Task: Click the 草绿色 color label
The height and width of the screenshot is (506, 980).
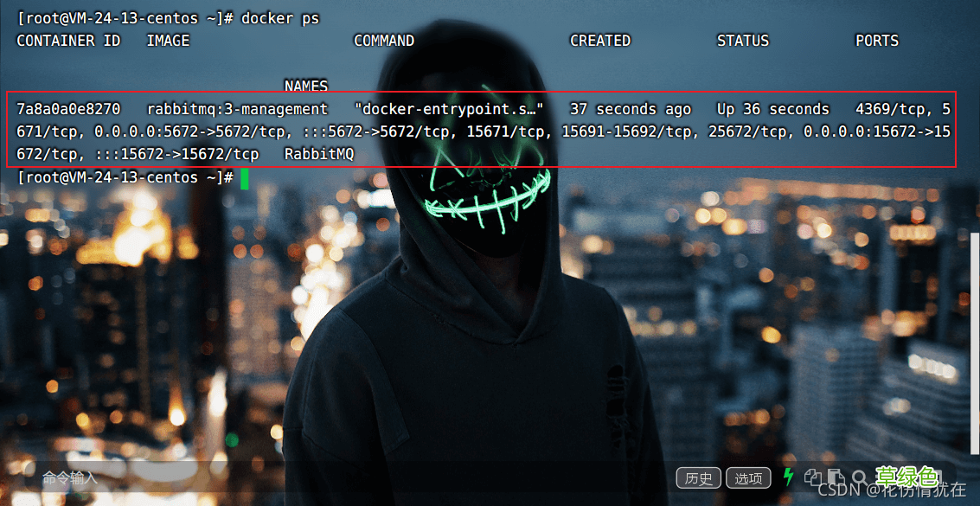Action: 906,476
